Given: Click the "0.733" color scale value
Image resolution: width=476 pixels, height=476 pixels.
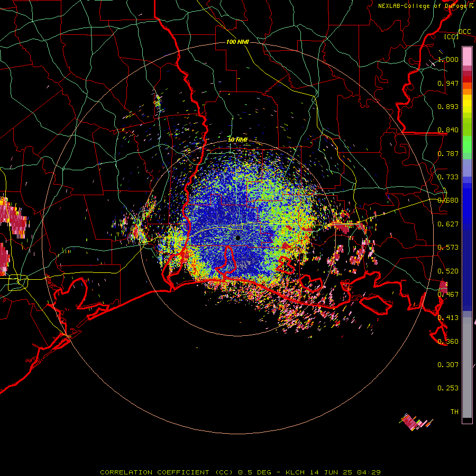Looking at the screenshot, I should 448,177.
